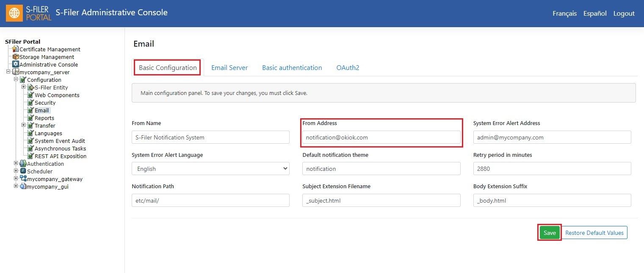This screenshot has height=273, width=644.
Task: Click the Certificate Management tree icon
Action: click(x=16, y=49)
